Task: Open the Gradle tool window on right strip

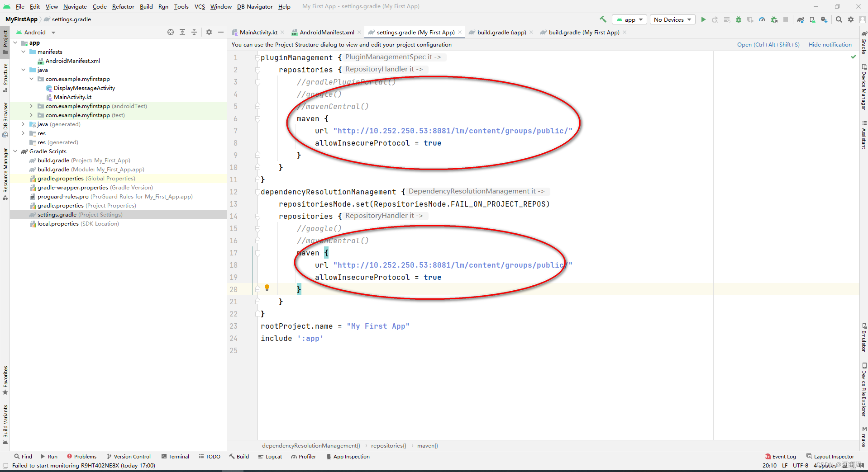Action: click(863, 43)
